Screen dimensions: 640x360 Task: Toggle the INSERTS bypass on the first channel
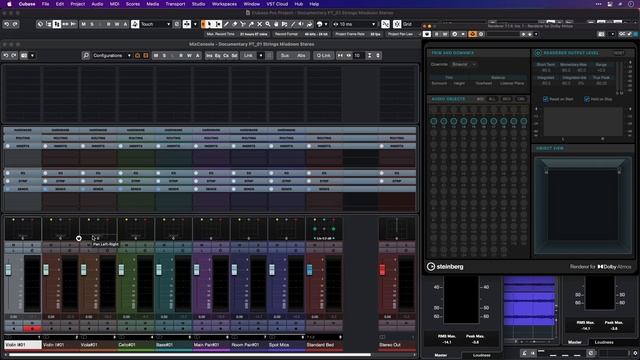click(8, 146)
